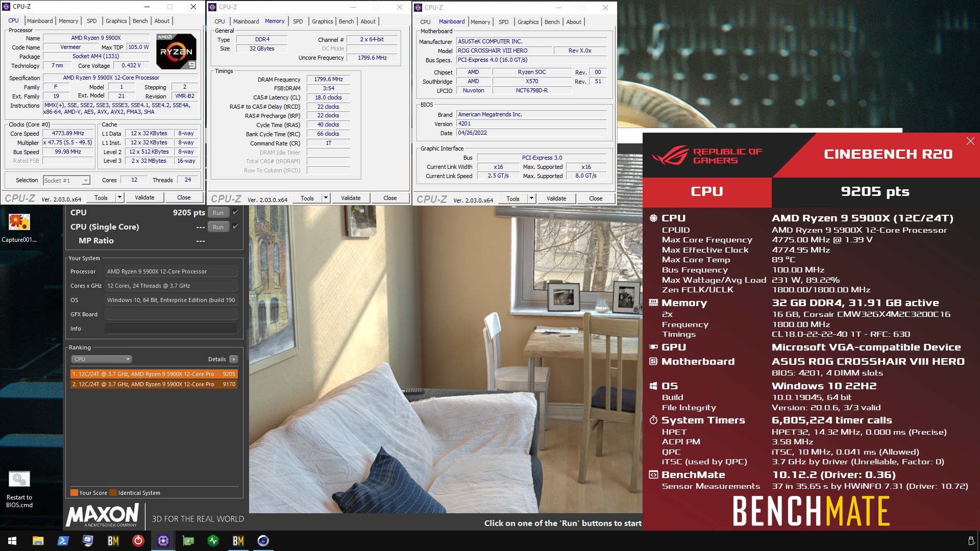The height and width of the screenshot is (551, 980).
Task: Run the Cinebench CPU (Single Core) test
Action: click(x=218, y=227)
